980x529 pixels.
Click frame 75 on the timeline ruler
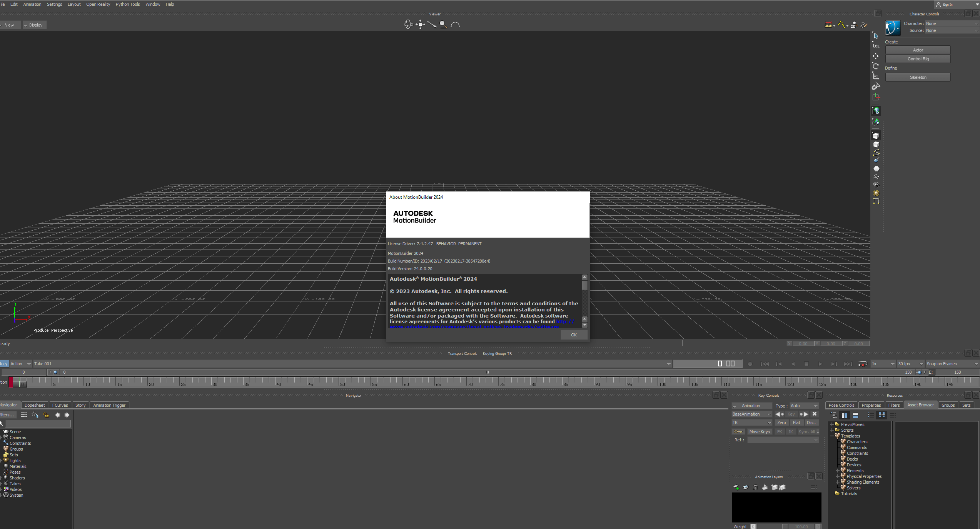pyautogui.click(x=502, y=382)
